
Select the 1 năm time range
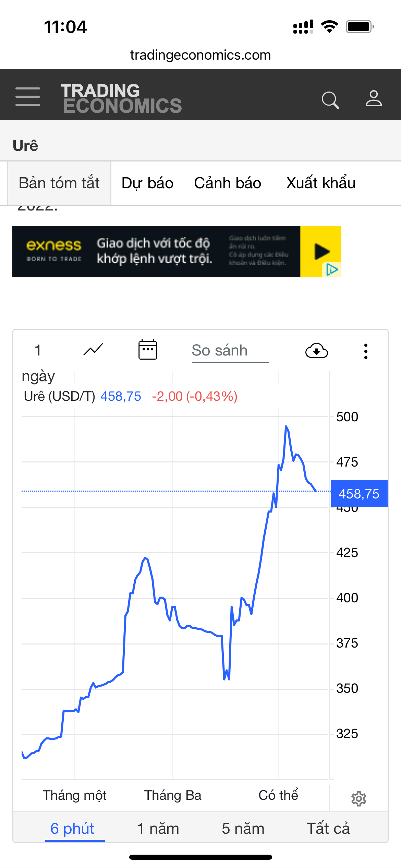click(158, 829)
